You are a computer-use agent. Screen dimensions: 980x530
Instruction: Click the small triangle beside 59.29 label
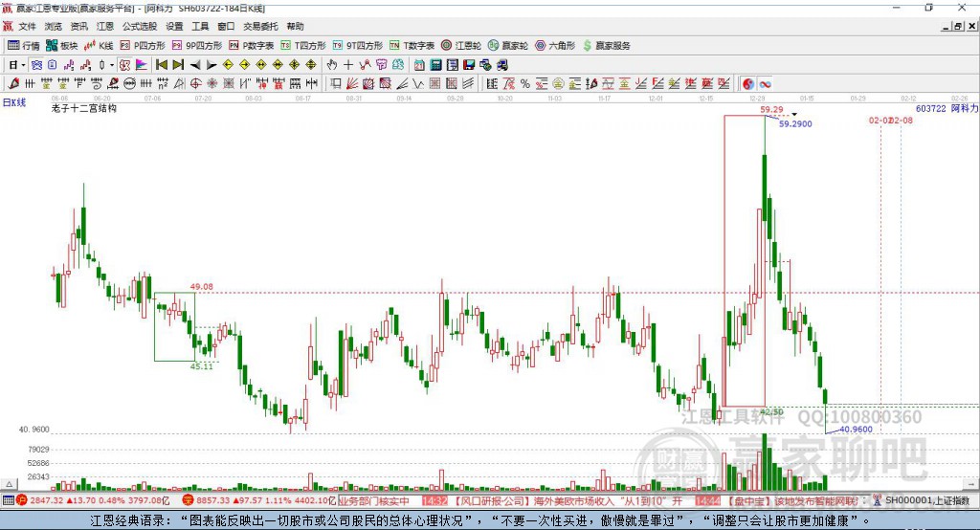(x=794, y=115)
